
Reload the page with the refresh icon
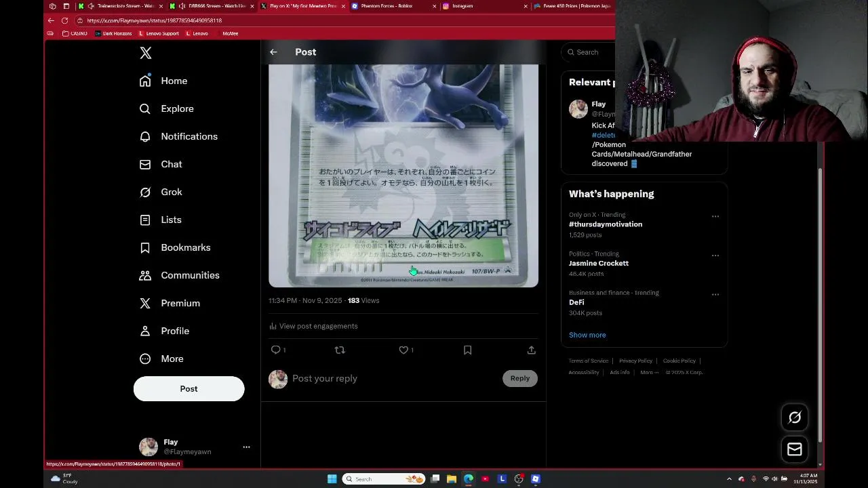coord(65,20)
